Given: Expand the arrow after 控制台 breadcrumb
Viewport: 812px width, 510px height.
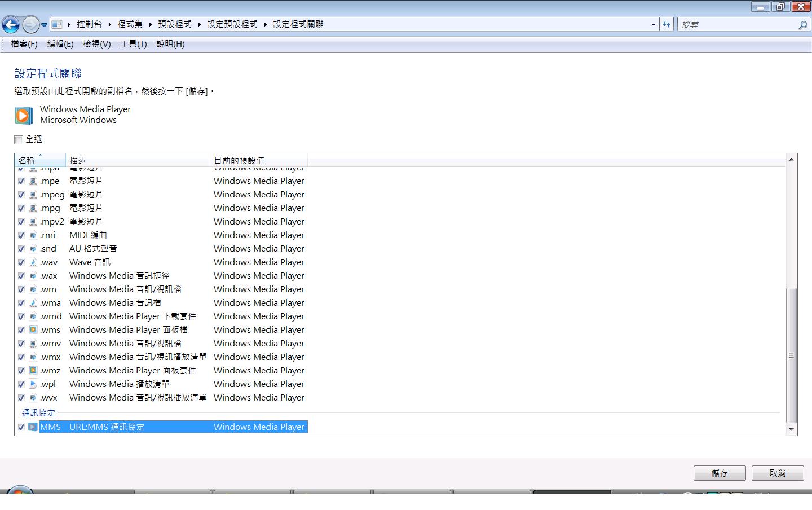Looking at the screenshot, I should click(x=110, y=24).
